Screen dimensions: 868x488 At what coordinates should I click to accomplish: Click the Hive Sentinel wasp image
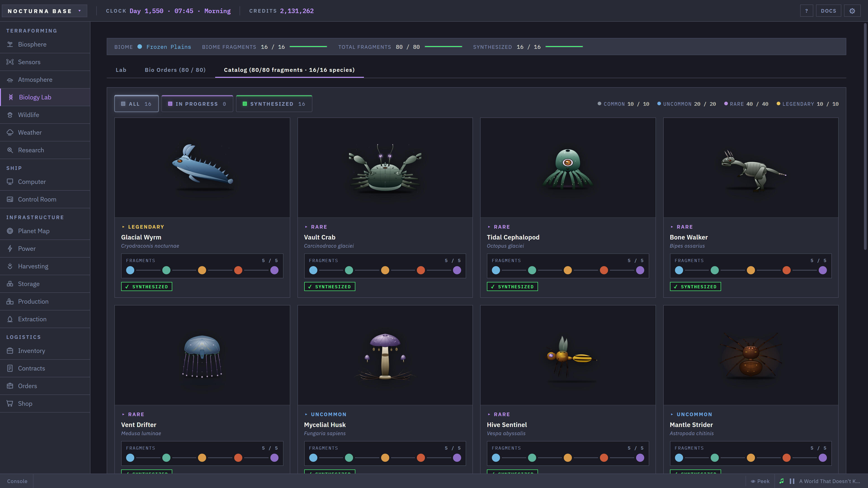click(568, 355)
